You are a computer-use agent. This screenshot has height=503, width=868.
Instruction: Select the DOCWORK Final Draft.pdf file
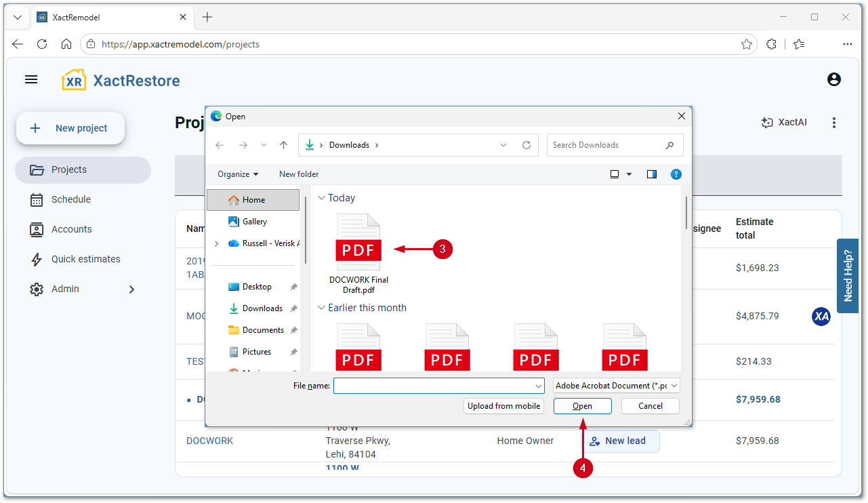click(x=359, y=254)
